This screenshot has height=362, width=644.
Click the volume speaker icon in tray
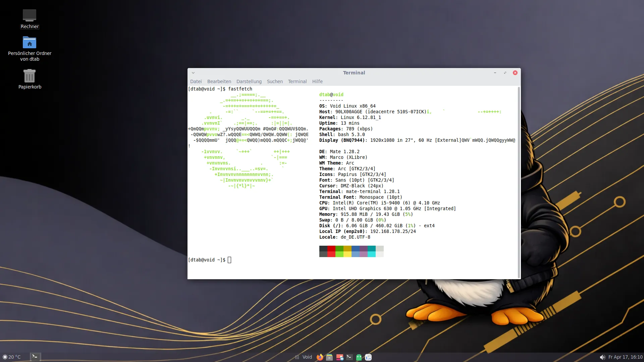[x=602, y=357]
